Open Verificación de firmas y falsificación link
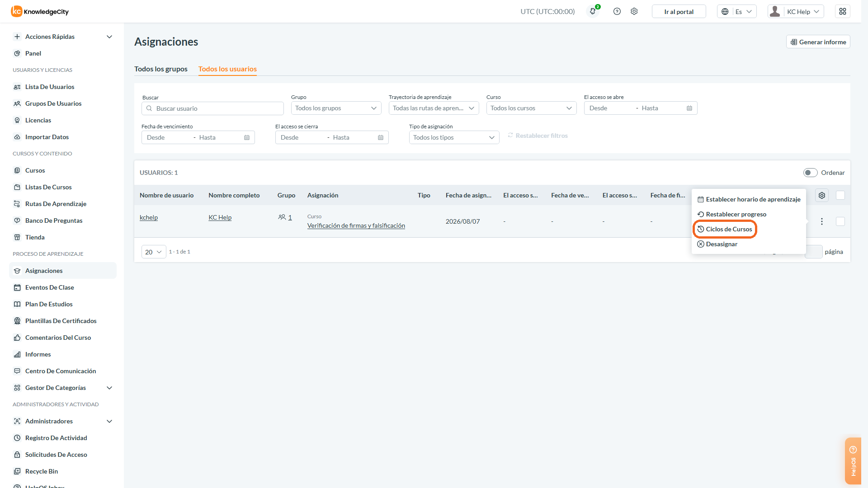The image size is (868, 488). pos(356,225)
